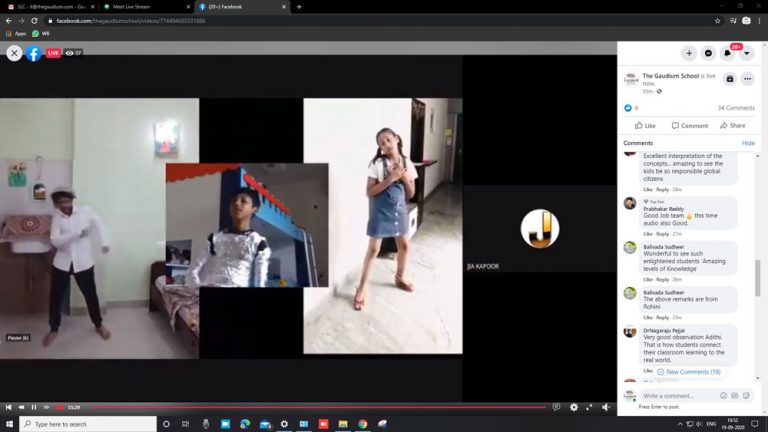Rewind the video
Image resolution: width=768 pixels, height=432 pixels.
click(21, 408)
